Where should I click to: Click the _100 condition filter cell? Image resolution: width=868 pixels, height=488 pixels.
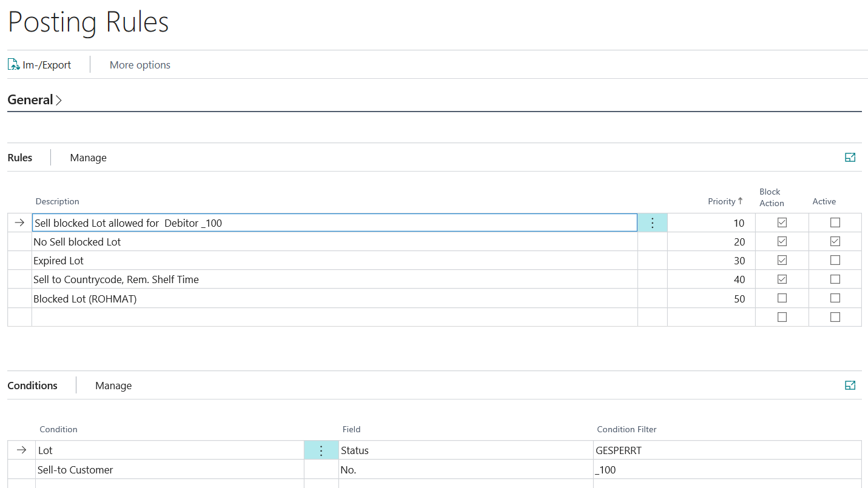tap(727, 470)
